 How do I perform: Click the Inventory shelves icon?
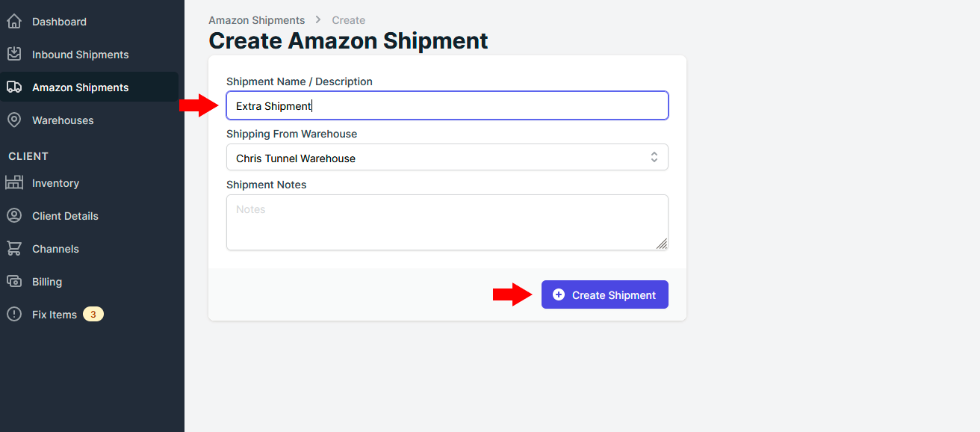click(x=14, y=183)
